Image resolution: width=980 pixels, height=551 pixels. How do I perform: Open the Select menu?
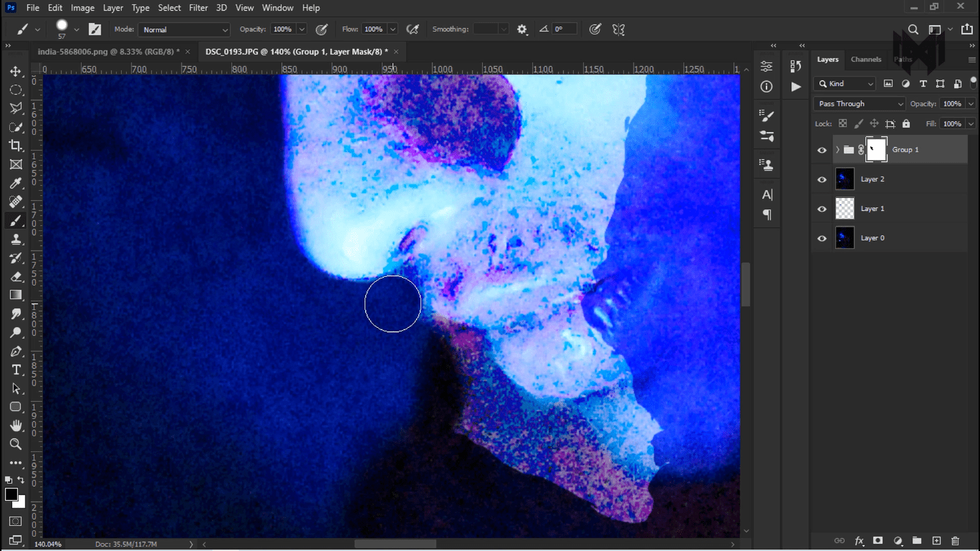[x=169, y=8]
